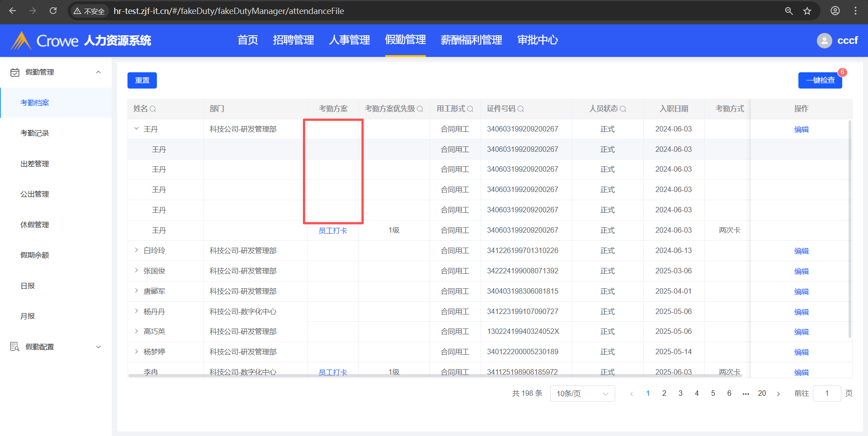Click the browser bookmark star icon
This screenshot has width=868, height=436.
click(807, 11)
